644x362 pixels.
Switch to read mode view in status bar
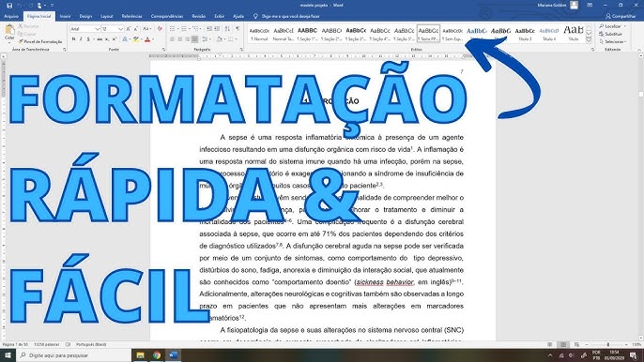click(x=549, y=345)
